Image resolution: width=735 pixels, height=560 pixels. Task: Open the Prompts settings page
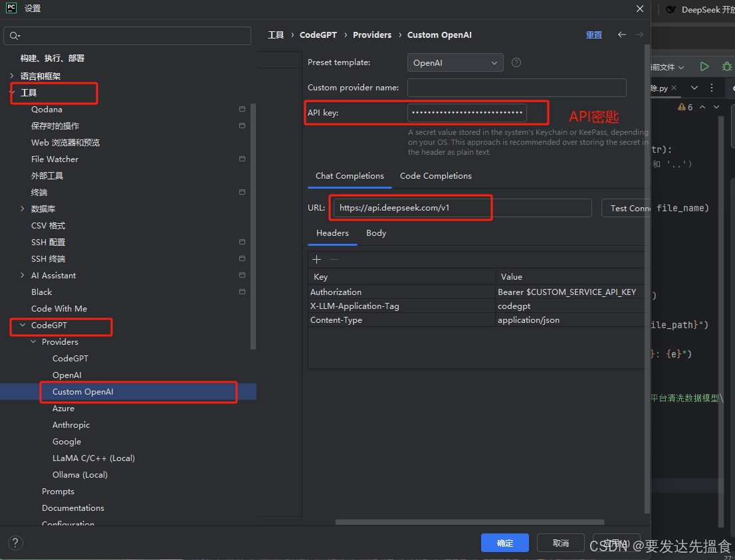click(x=58, y=491)
